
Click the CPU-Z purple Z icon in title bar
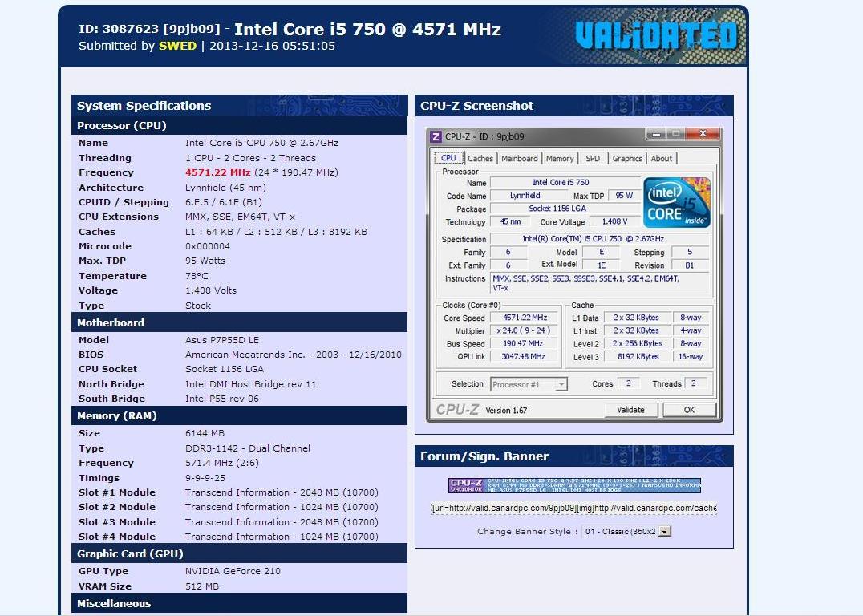coord(436,136)
